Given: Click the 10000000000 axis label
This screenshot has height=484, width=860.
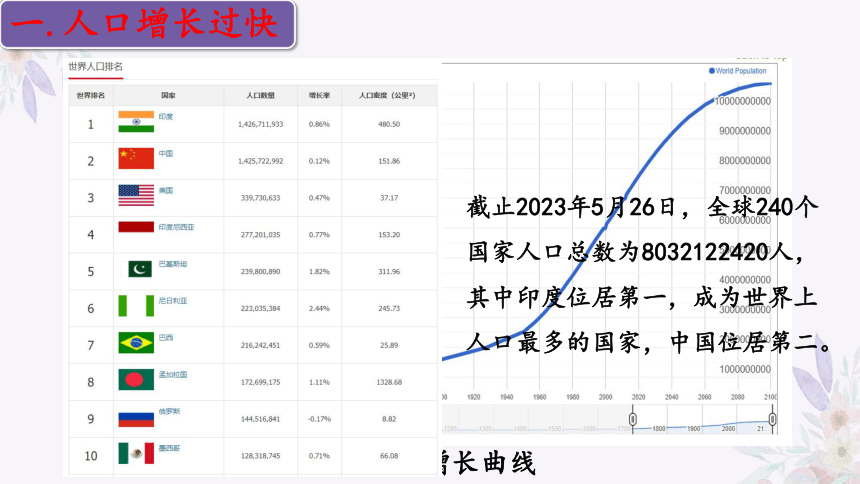Looking at the screenshot, I should [x=743, y=101].
